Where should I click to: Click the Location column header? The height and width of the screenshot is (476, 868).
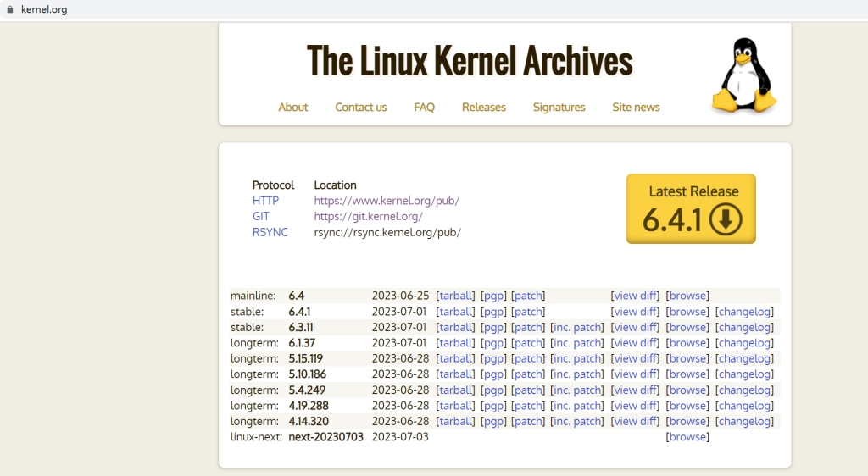coord(336,185)
